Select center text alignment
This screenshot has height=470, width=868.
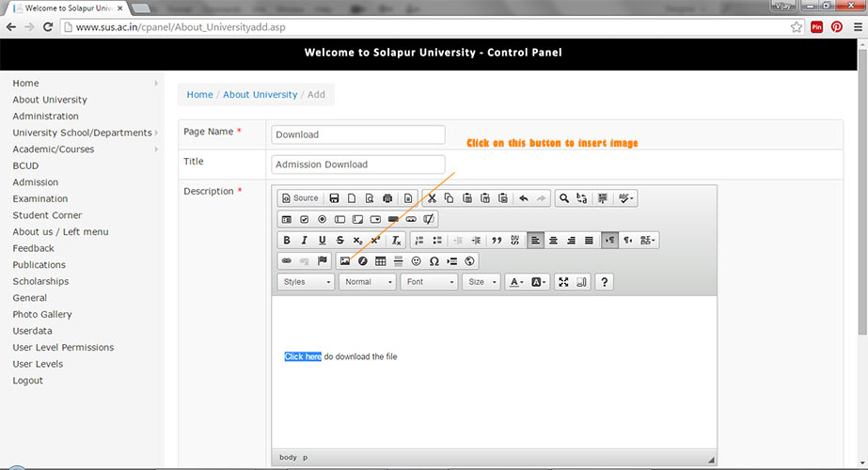[553, 241]
